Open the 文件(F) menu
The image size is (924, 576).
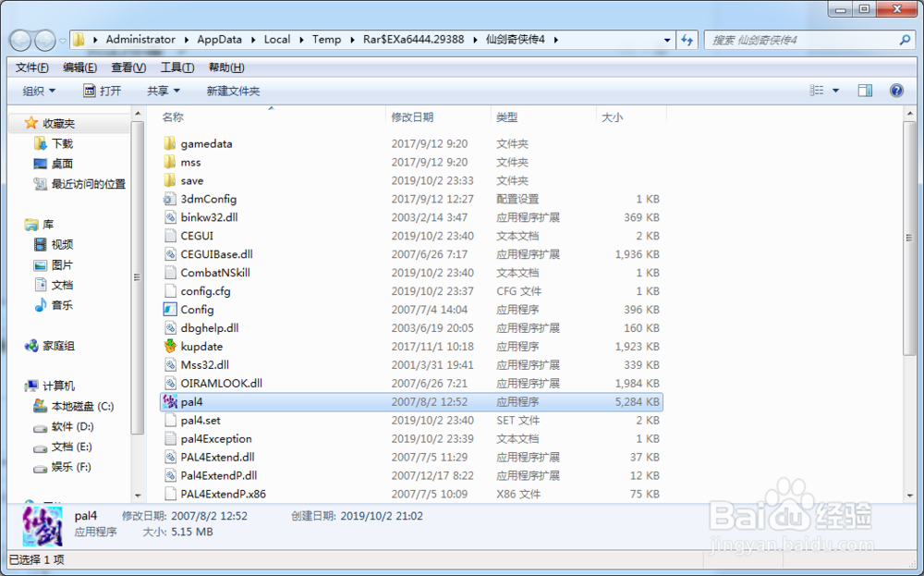(31, 67)
